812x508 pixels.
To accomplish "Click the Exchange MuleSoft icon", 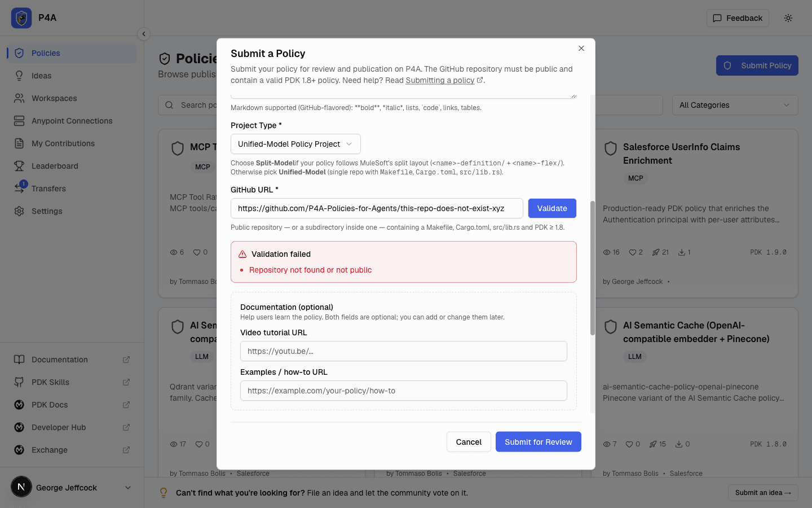I will (19, 450).
